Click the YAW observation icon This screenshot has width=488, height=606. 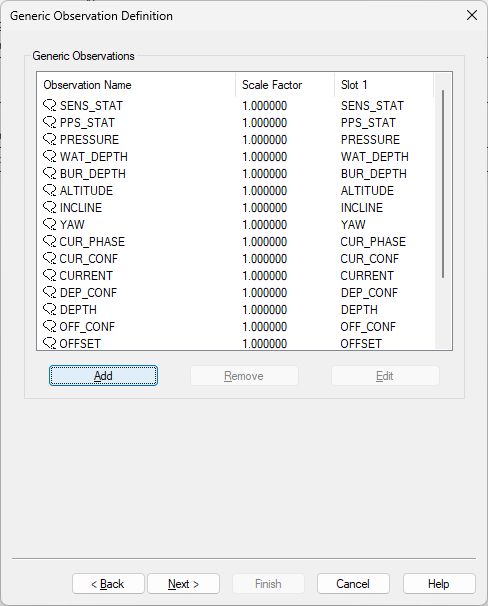[x=49, y=224]
